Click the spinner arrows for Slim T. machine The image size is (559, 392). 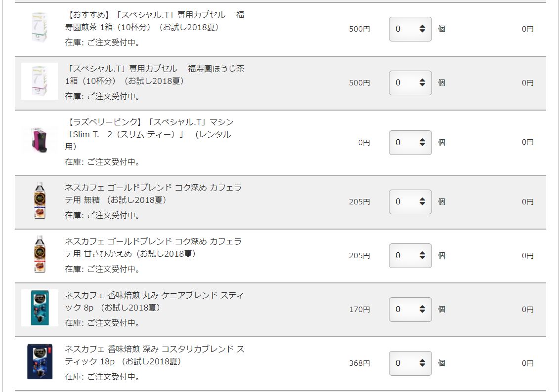(422, 142)
